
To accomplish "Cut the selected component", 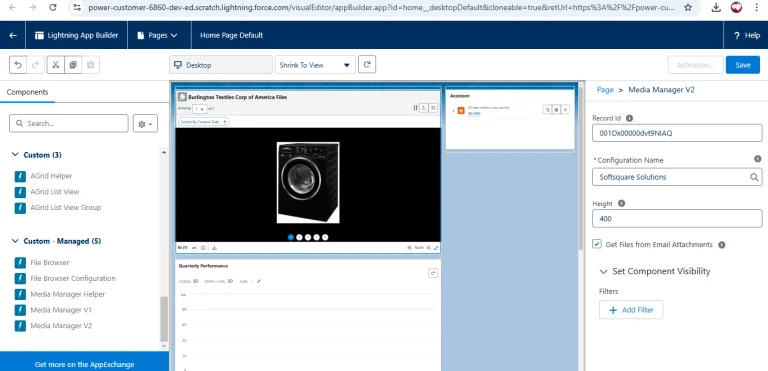I will click(55, 65).
